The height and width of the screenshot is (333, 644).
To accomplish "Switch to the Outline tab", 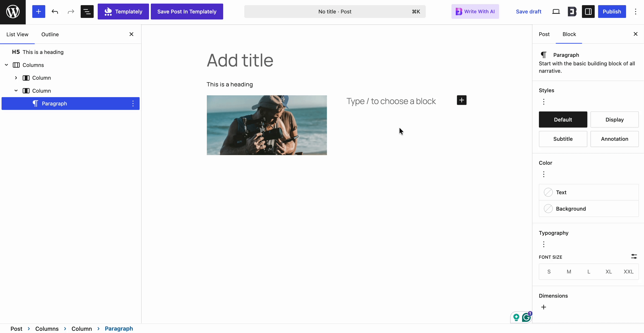I will point(50,34).
